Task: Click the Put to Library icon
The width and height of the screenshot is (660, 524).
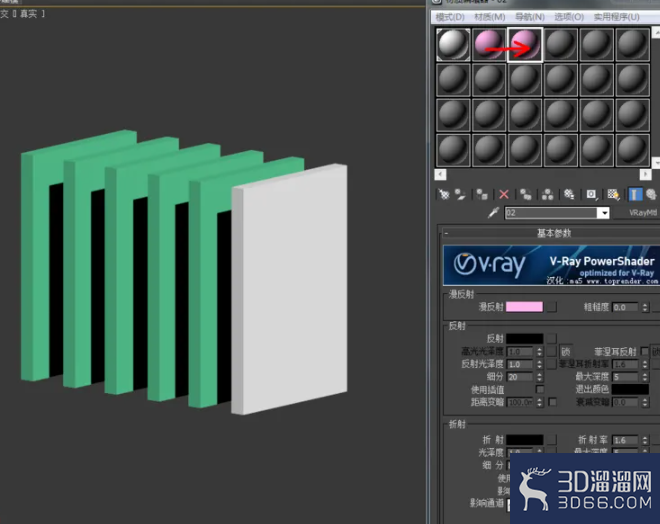Action: point(569,194)
